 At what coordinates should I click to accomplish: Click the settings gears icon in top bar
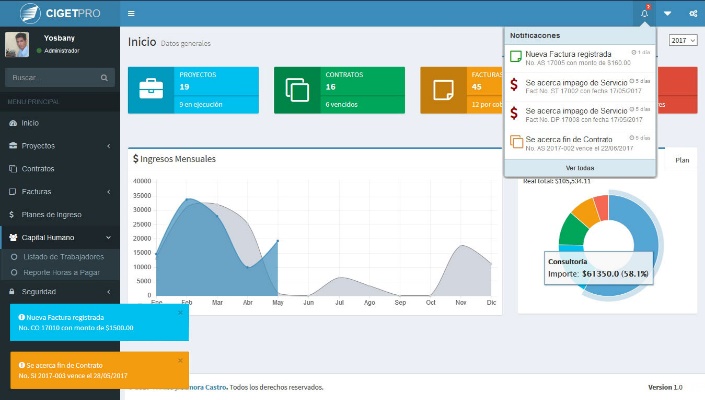coord(690,13)
